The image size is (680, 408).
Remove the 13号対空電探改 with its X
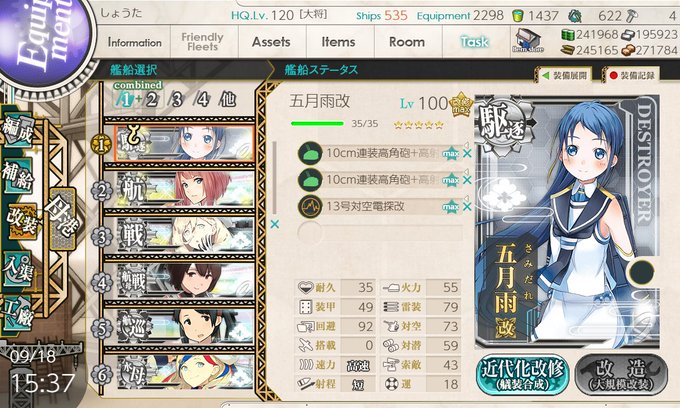click(x=467, y=207)
